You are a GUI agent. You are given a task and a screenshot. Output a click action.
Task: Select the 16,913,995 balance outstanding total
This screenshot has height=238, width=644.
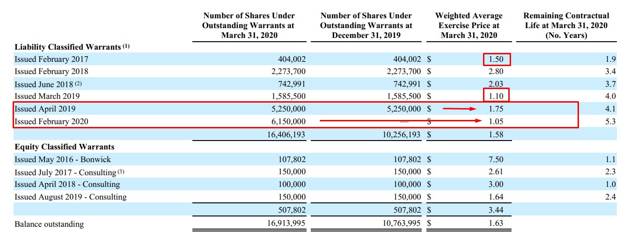pyautogui.click(x=285, y=223)
